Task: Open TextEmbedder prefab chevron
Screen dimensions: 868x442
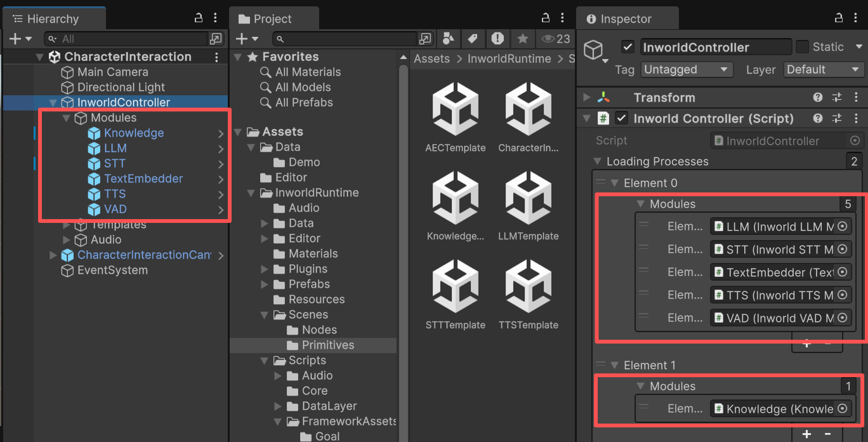Action: pyautogui.click(x=221, y=179)
